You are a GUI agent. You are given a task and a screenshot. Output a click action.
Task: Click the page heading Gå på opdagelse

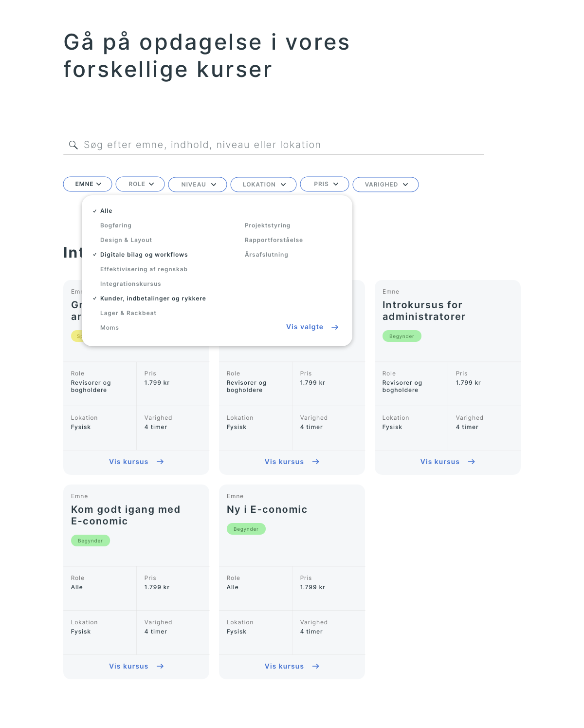[207, 56]
